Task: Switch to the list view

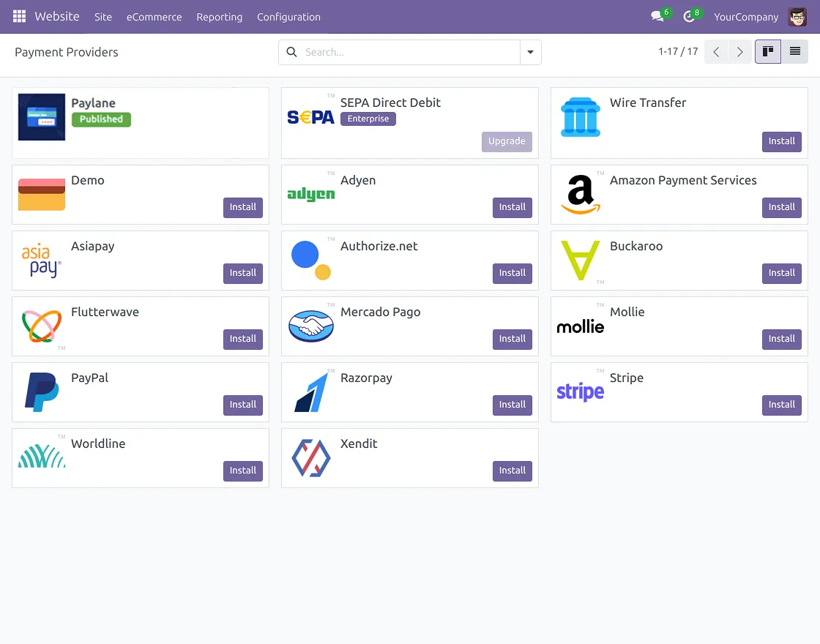Action: click(794, 51)
